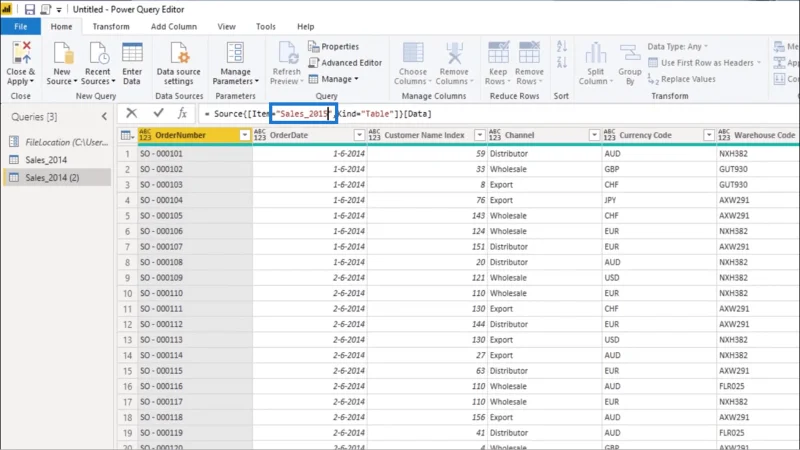This screenshot has height=450, width=800.
Task: Open the OrderDate column filter dropdown
Action: point(359,135)
